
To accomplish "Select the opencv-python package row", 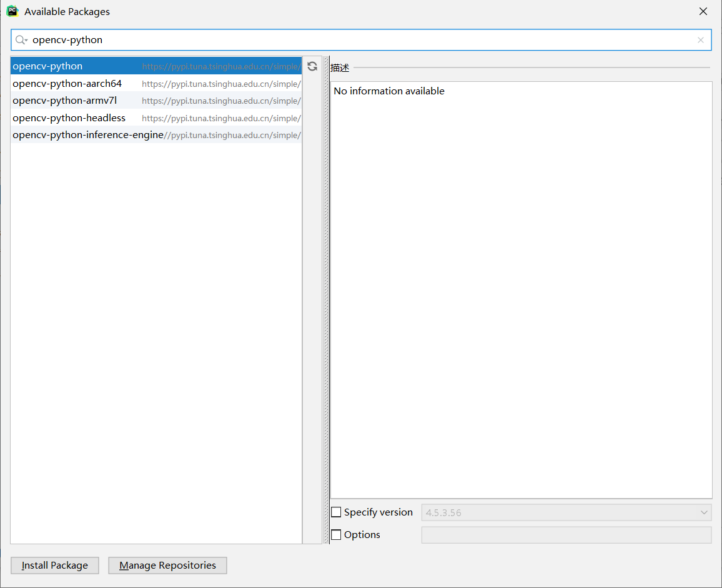I will click(156, 66).
